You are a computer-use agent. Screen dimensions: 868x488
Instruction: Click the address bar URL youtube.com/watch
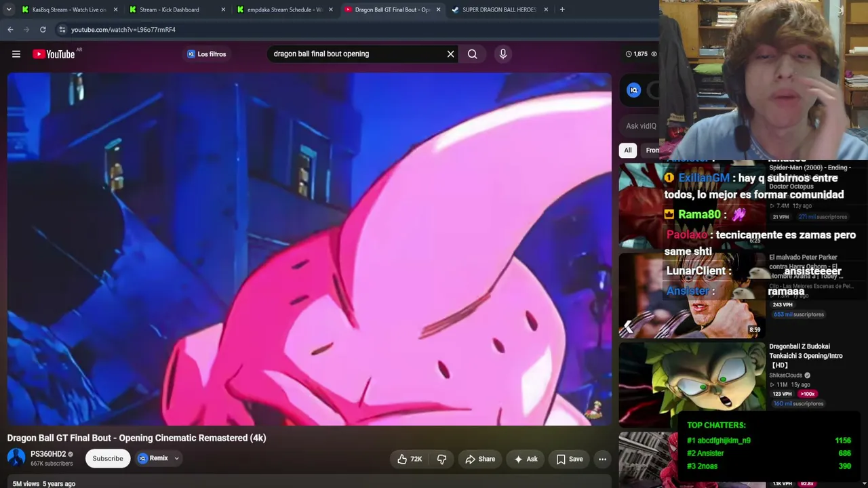click(x=123, y=30)
